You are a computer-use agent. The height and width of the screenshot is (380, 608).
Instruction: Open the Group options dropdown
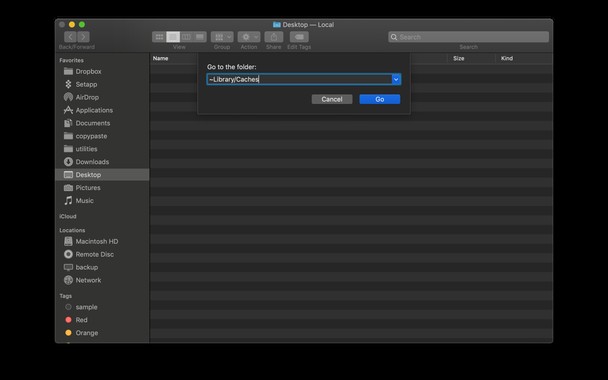(222, 37)
